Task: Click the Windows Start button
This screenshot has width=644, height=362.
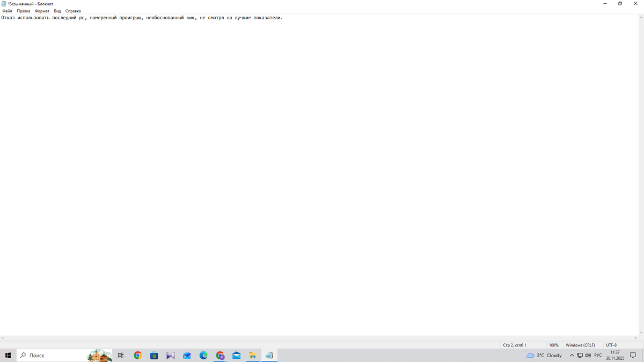Action: [8, 356]
